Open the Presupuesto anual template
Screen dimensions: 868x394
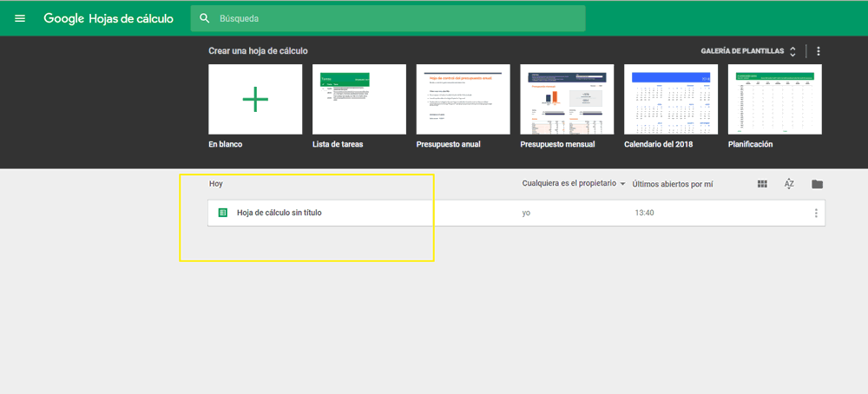click(464, 99)
